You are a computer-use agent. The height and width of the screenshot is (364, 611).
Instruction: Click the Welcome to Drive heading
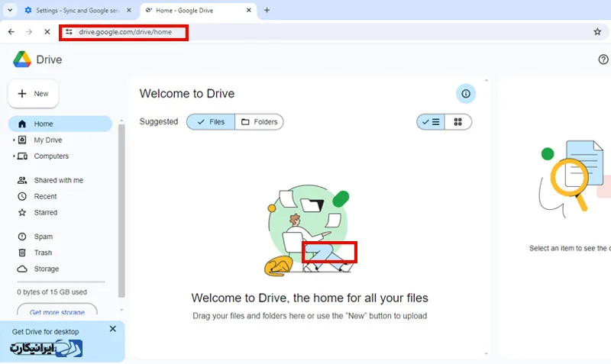click(x=187, y=94)
